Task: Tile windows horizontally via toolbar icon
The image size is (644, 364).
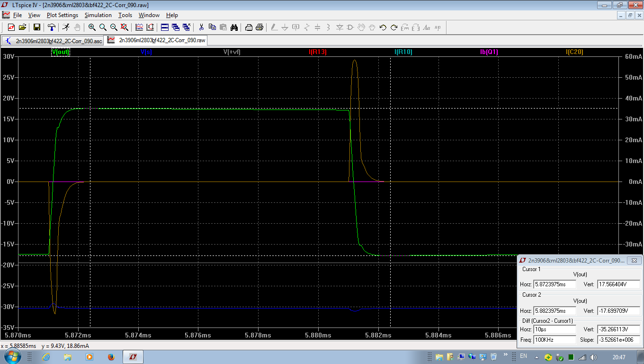Action: [165, 27]
